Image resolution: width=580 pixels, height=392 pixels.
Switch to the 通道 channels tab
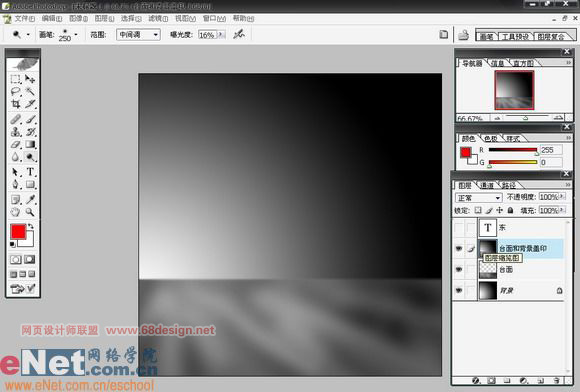[487, 185]
